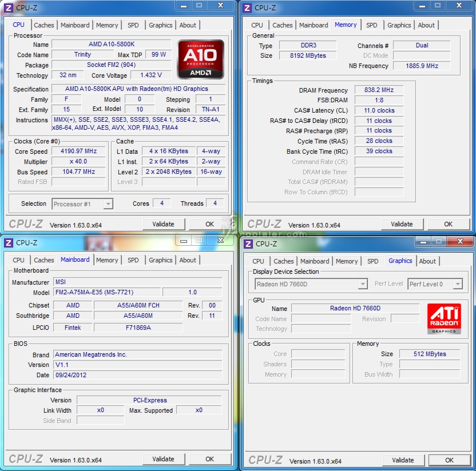Click the DRAM Frequency value "838.2 MHz"

379,90
